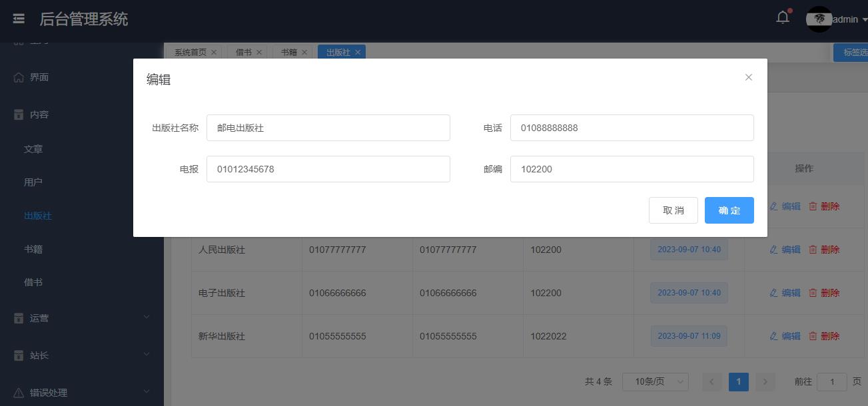Click the sidebar collapse hamburger icon

[x=19, y=19]
